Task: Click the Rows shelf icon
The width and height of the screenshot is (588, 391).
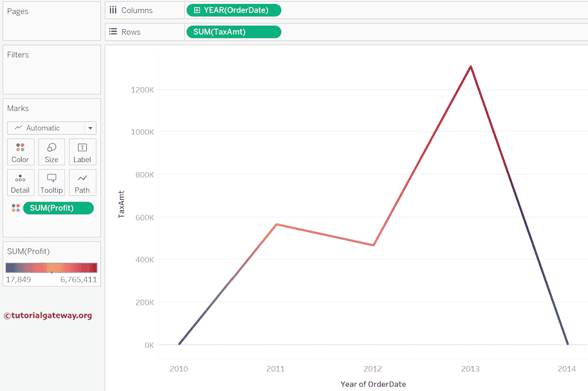Action: (x=113, y=32)
